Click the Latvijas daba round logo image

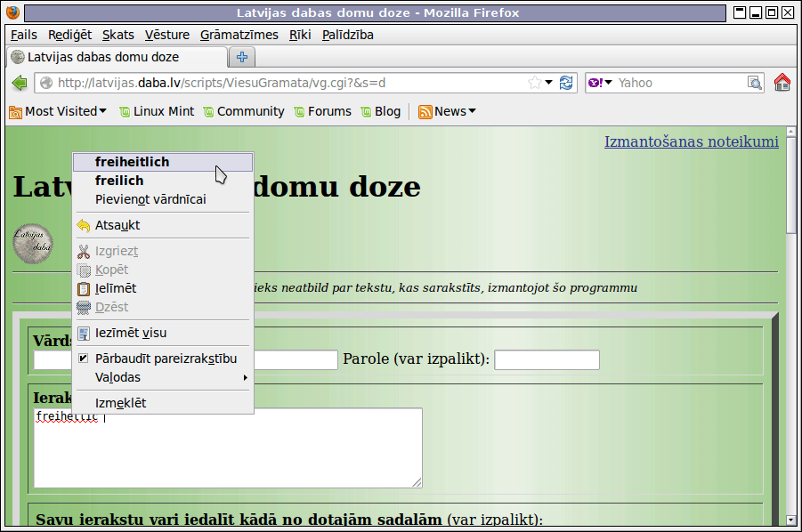[33, 243]
